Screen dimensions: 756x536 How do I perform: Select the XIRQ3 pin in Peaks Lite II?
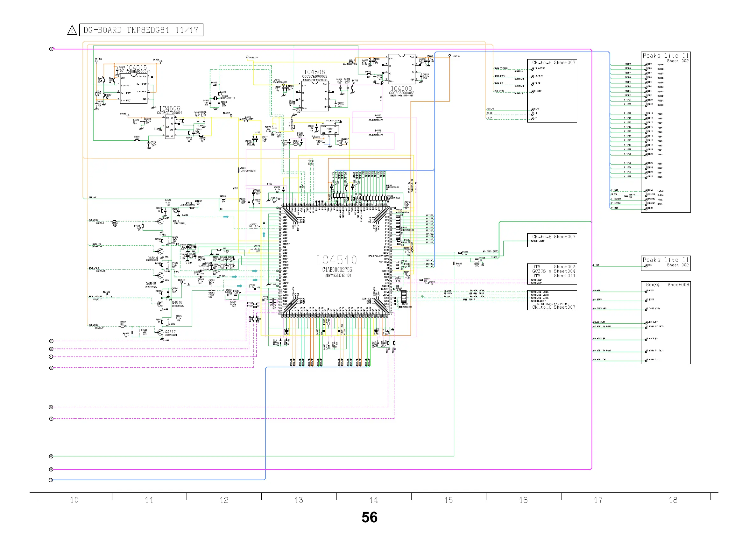[648, 265]
